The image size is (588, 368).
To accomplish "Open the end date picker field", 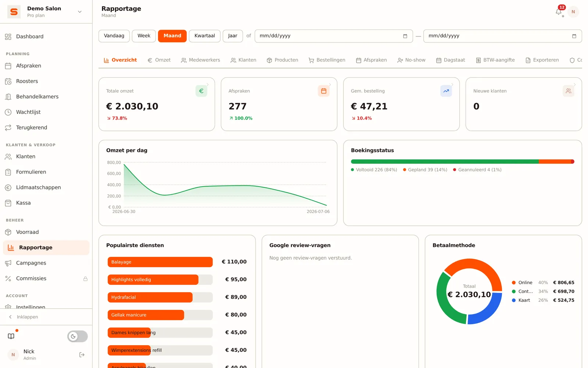I will (502, 36).
